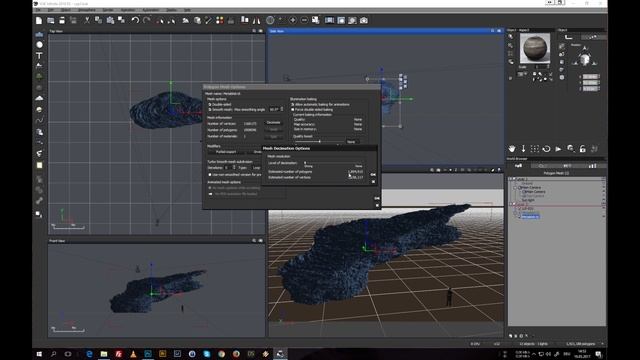Click the padlock icon in right panel

(x=582, y=149)
